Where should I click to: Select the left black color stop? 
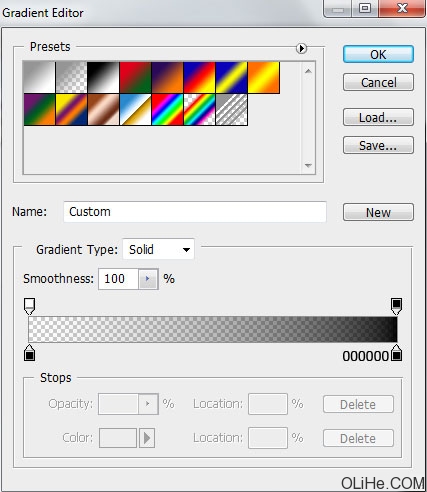click(30, 353)
